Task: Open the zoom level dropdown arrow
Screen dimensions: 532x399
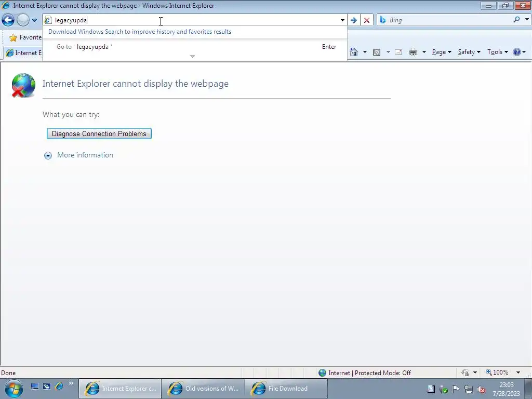Action: 518,373
